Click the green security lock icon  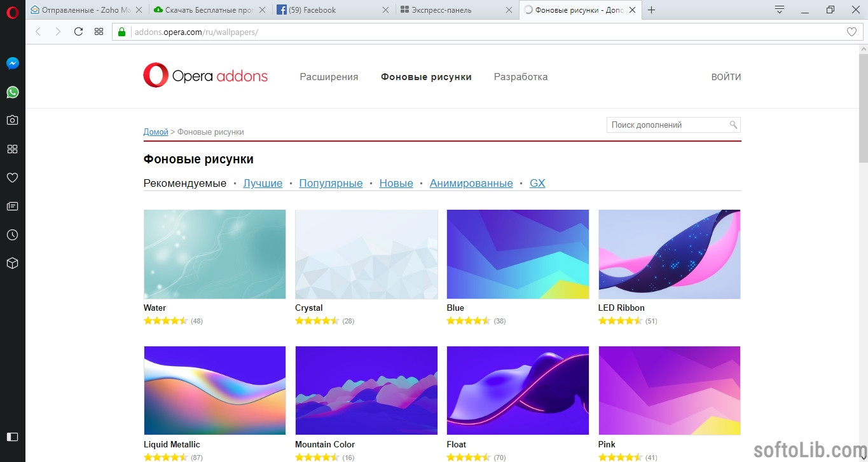coord(122,32)
